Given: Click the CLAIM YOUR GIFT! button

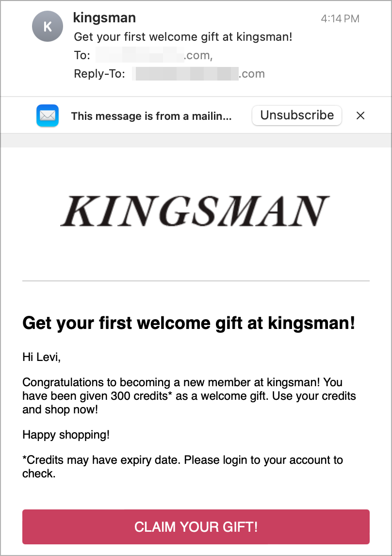Looking at the screenshot, I should click(x=196, y=527).
